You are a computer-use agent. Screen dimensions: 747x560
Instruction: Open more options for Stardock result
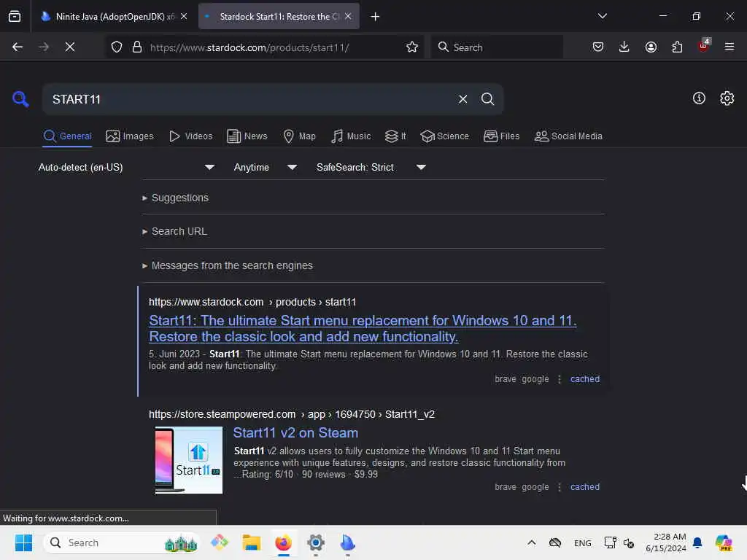(x=560, y=379)
